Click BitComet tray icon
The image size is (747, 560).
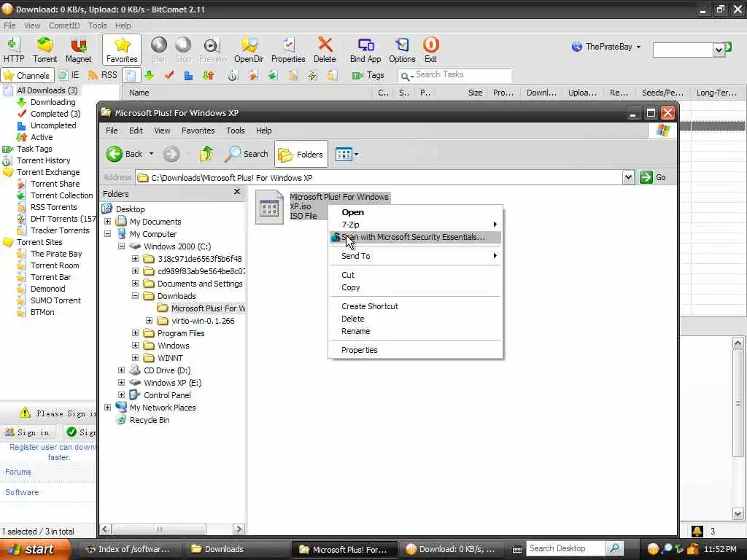[653, 549]
